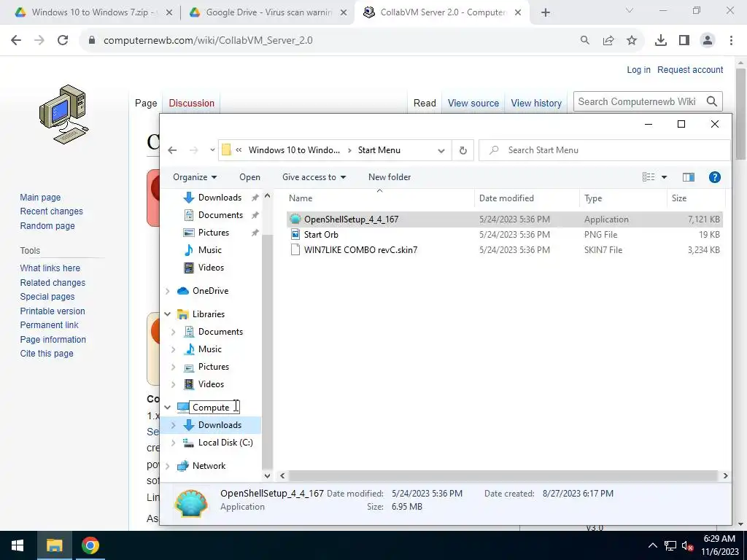Open Chrome from taskbar
The width and height of the screenshot is (747, 560).
pyautogui.click(x=90, y=545)
